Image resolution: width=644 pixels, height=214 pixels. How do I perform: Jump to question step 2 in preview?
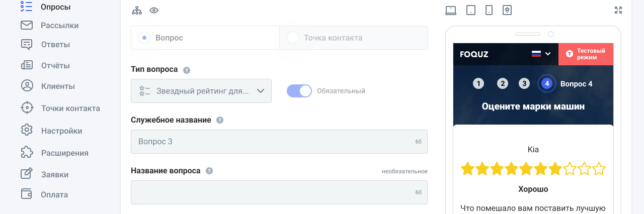pos(502,84)
